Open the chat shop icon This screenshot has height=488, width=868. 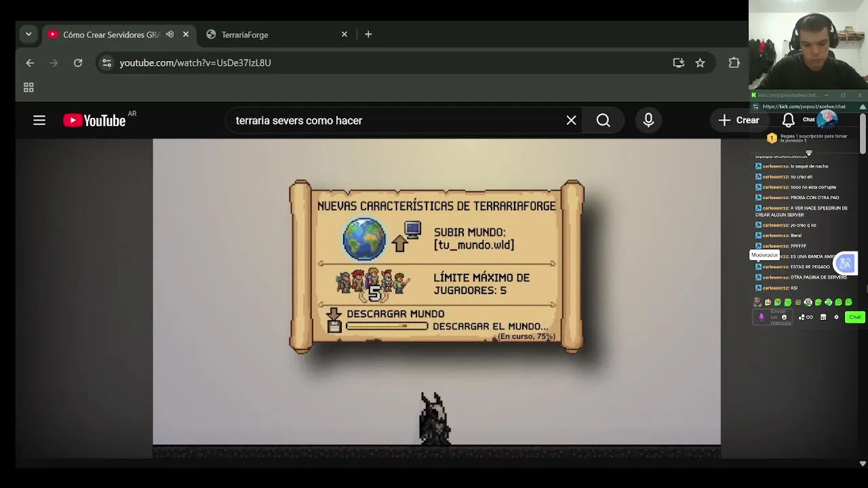(823, 317)
